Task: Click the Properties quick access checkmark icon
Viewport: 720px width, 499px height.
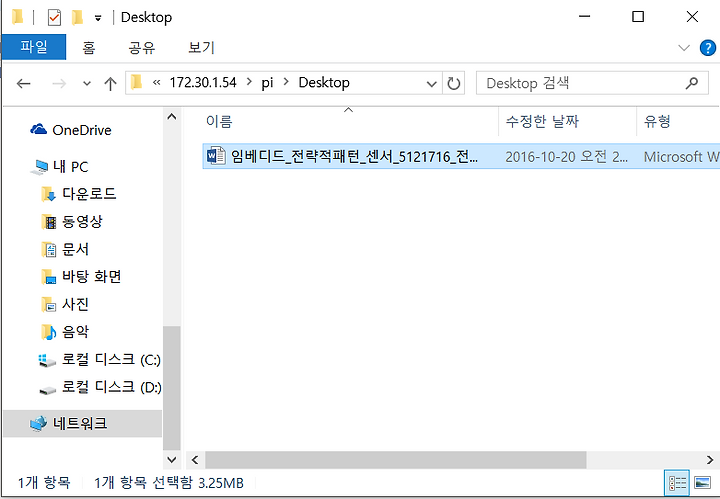Action: tap(54, 18)
